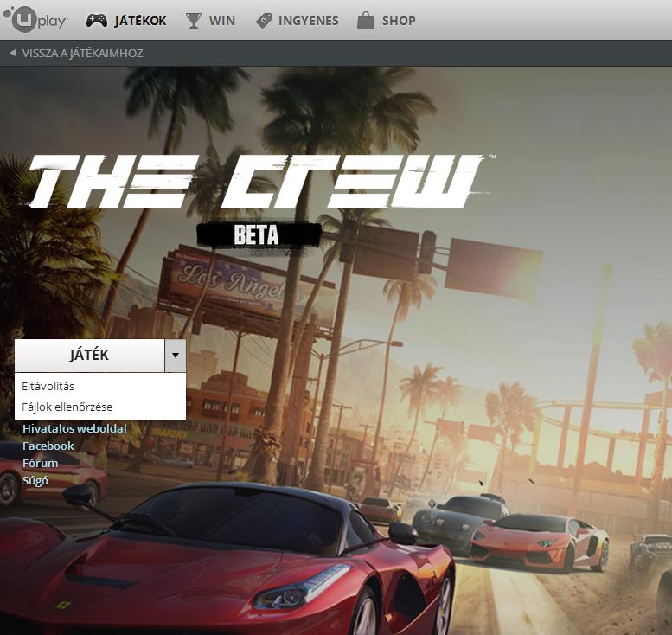Click the BETA badge under the logo
672x635 pixels.
[259, 235]
